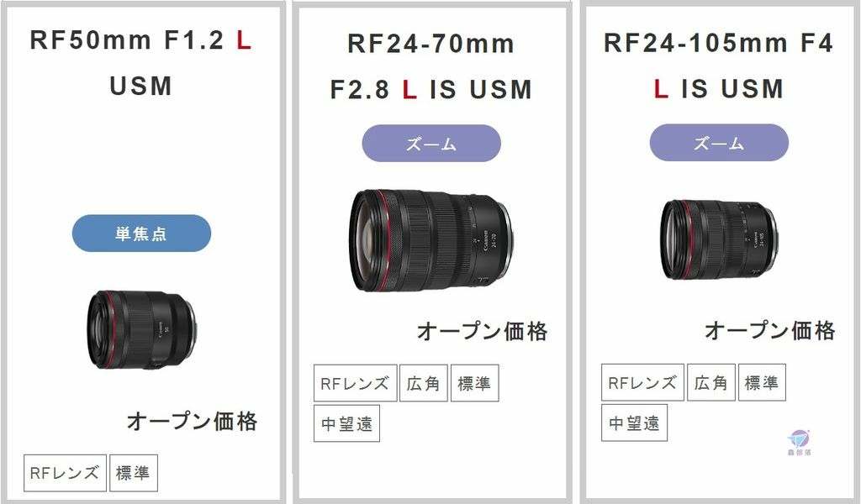Image resolution: width=861 pixels, height=504 pixels.
Task: Click the 広角 tag on RF24-105mm card
Action: click(x=711, y=382)
